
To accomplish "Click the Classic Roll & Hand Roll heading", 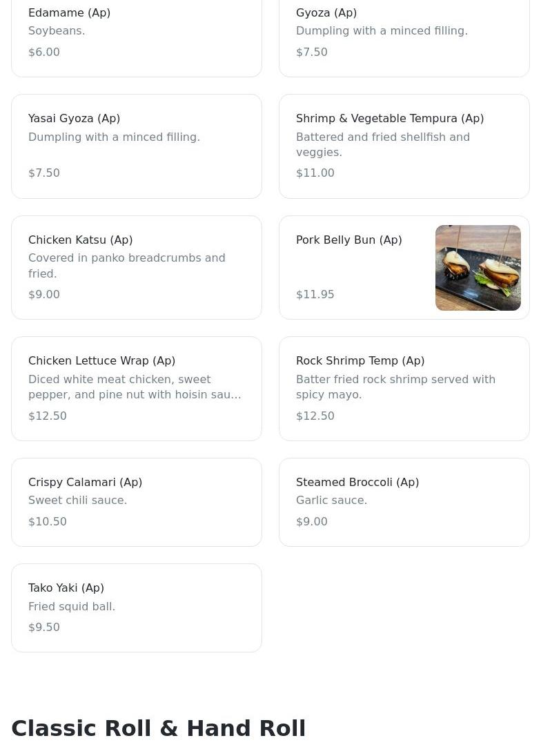I will (159, 728).
